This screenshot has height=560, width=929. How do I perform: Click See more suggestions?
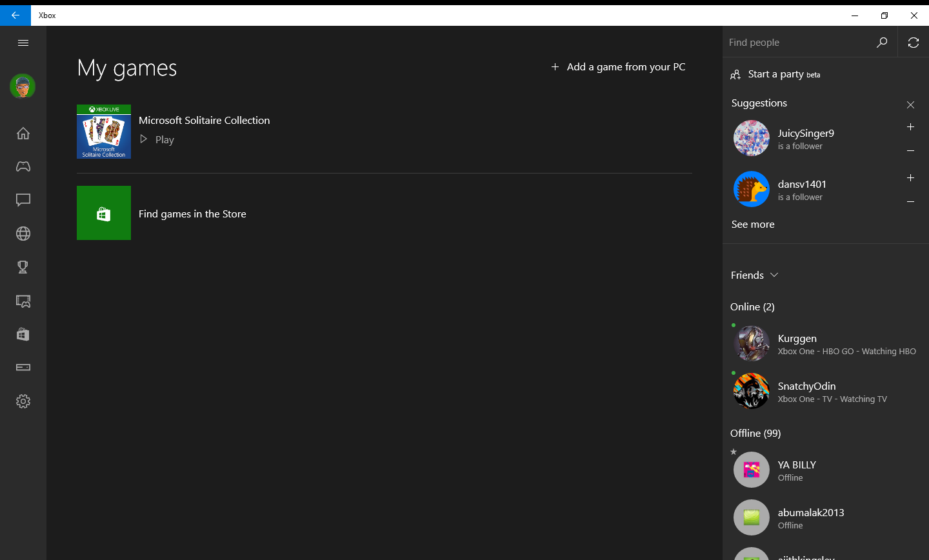pyautogui.click(x=753, y=225)
